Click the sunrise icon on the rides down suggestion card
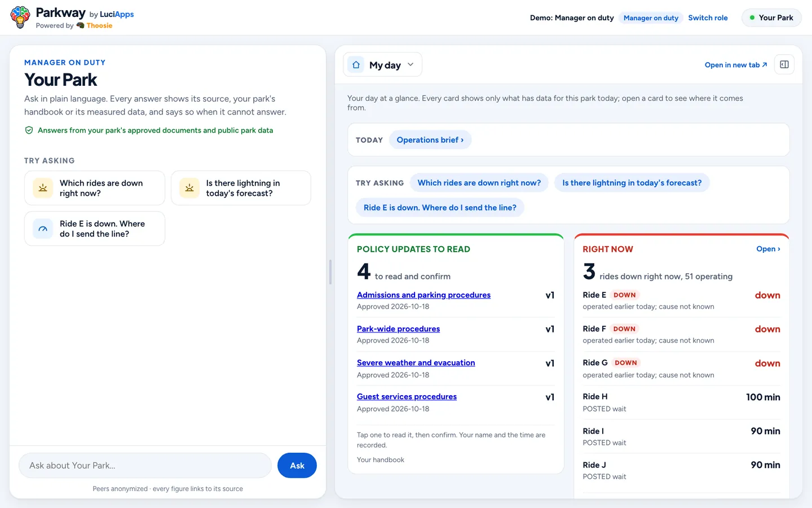 [x=43, y=188]
